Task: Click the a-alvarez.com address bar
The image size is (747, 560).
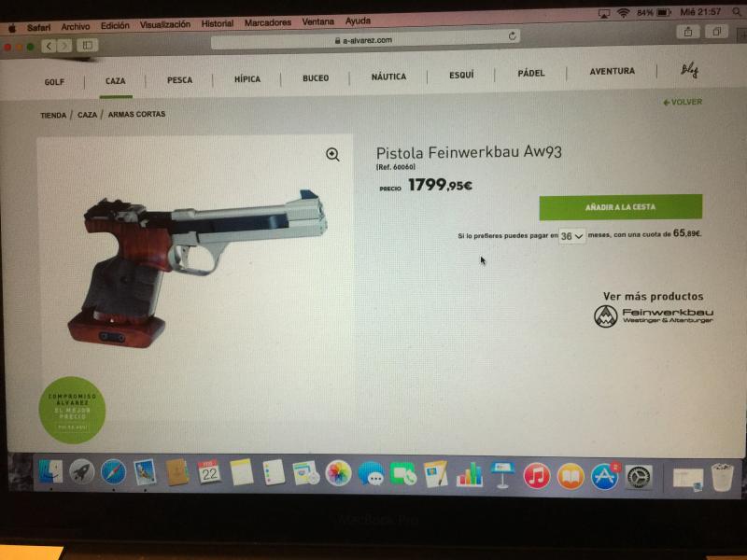Action: (365, 40)
